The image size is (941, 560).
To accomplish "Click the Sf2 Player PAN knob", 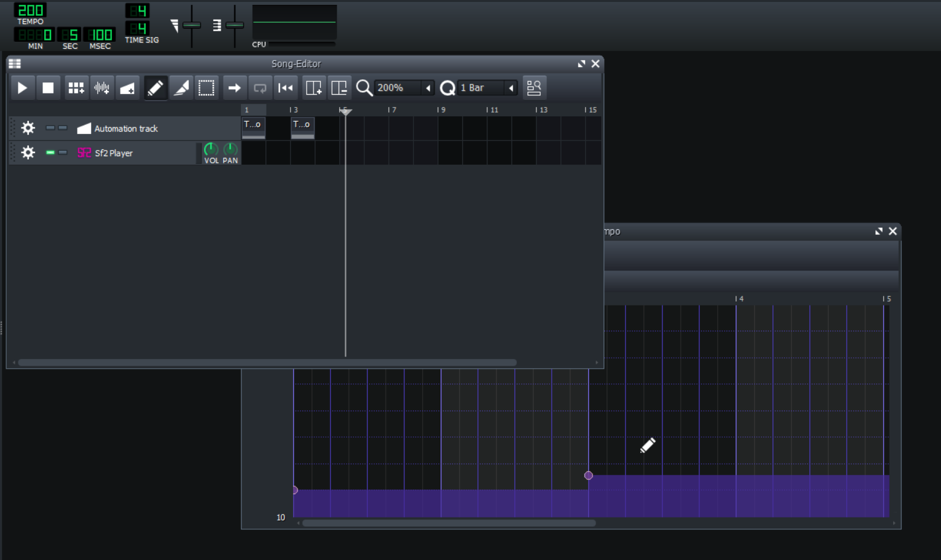I will [x=230, y=149].
